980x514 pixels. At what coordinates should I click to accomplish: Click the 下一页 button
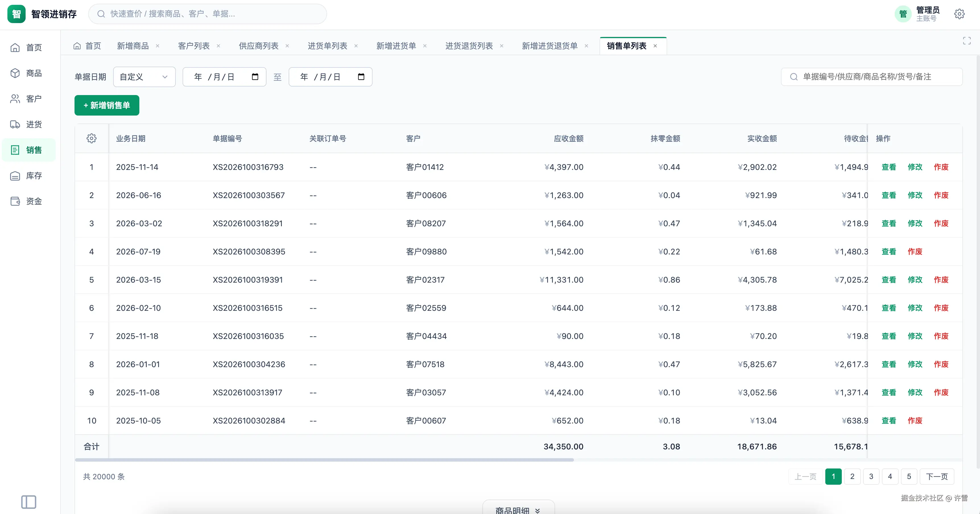[x=936, y=476]
